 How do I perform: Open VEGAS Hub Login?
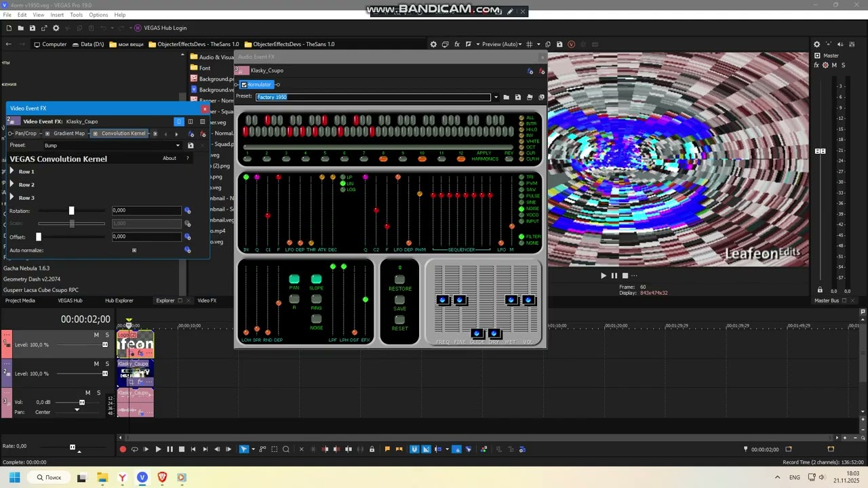tap(160, 28)
